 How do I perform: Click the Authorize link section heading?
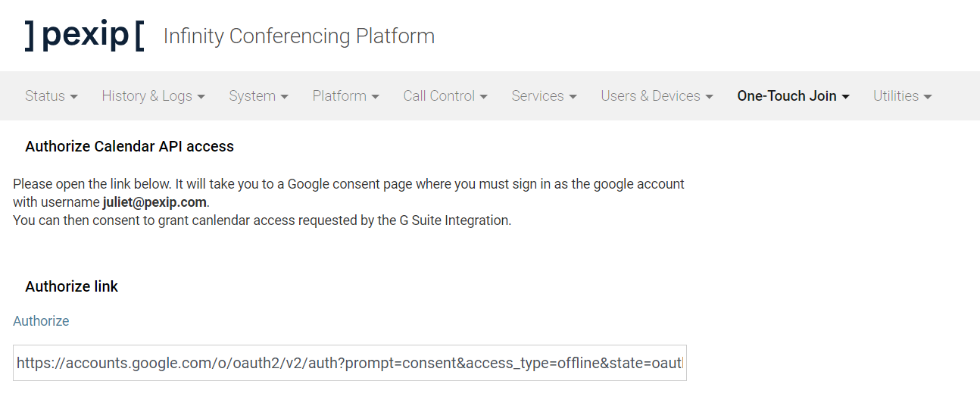(x=72, y=286)
